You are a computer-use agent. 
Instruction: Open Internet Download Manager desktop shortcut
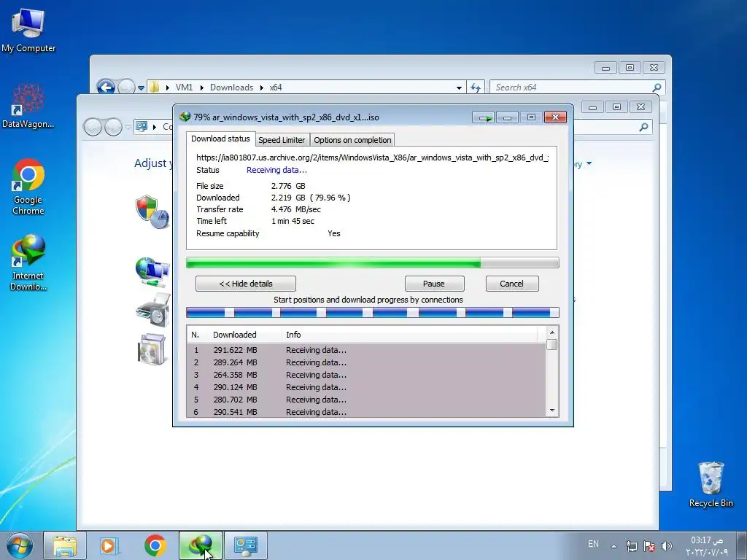(28, 262)
